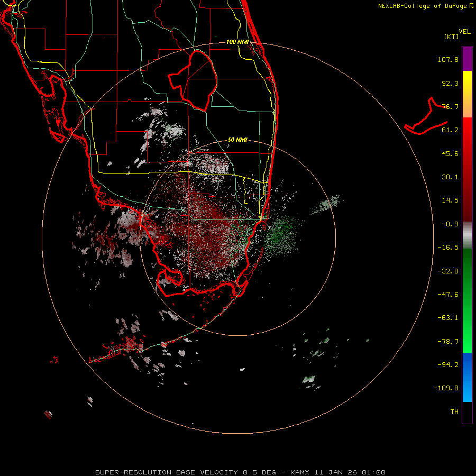Click the 61.2 legend value

coord(450,130)
